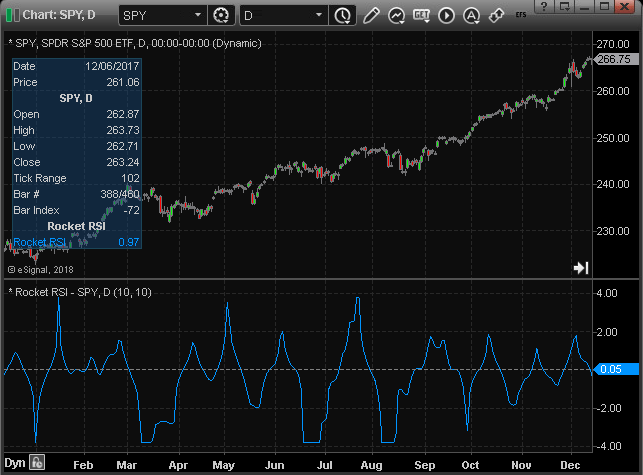The width and height of the screenshot is (643, 475).
Task: Click the 270.00 price axis label
Action: 613,44
